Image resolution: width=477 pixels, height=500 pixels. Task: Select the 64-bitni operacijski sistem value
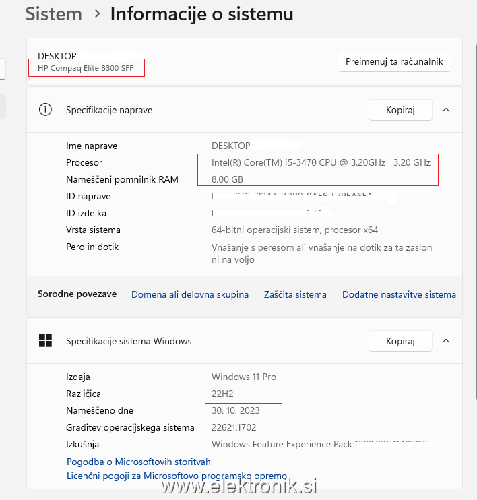coord(295,230)
